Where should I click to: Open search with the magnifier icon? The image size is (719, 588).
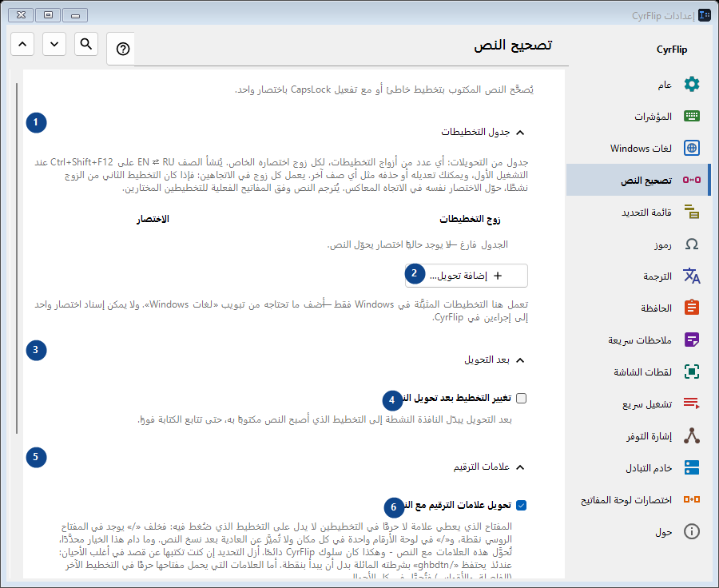tap(86, 44)
